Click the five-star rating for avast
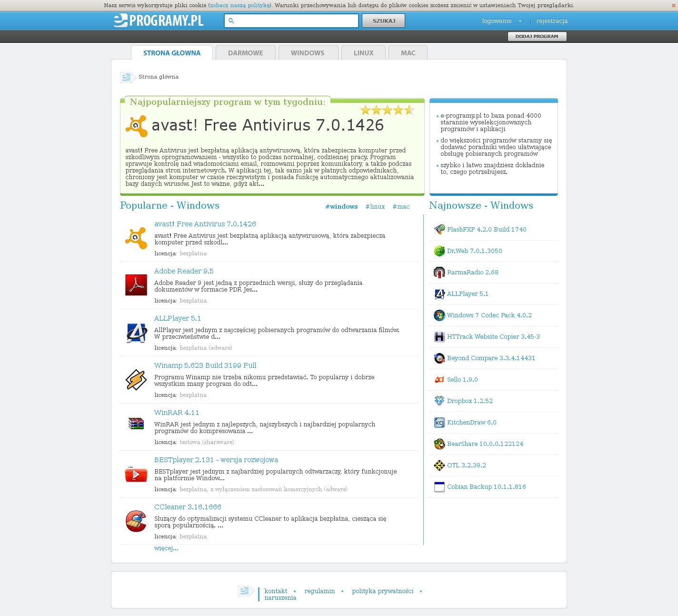This screenshot has height=616, width=678. 387,111
